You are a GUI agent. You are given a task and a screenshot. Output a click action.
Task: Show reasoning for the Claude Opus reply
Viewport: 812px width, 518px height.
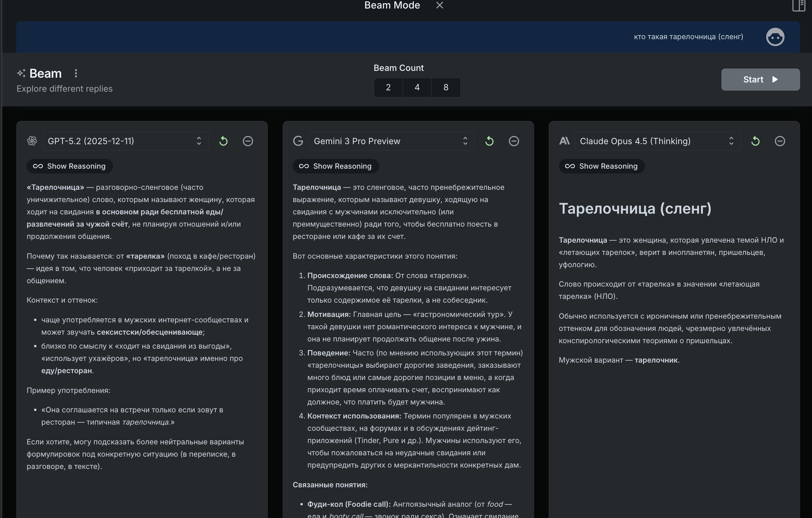coord(602,166)
